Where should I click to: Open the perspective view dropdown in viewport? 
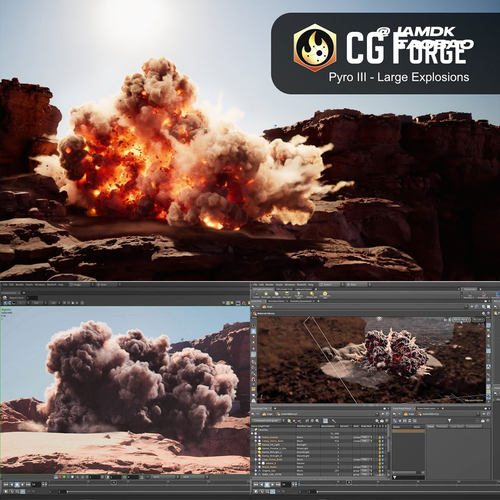point(461,320)
